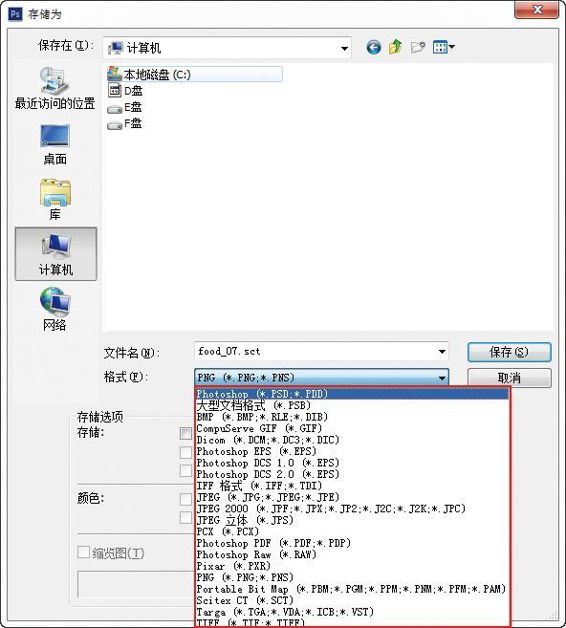Choose Pixar (*.PXR) format

point(352,566)
